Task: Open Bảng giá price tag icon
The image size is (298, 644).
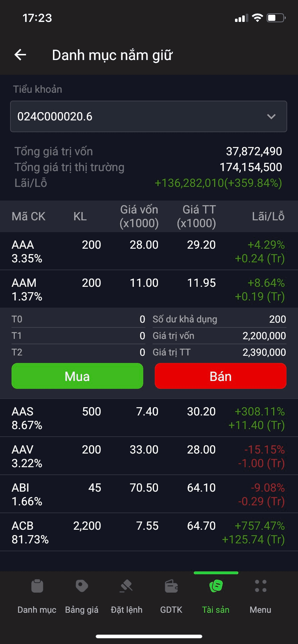Action: [x=82, y=586]
